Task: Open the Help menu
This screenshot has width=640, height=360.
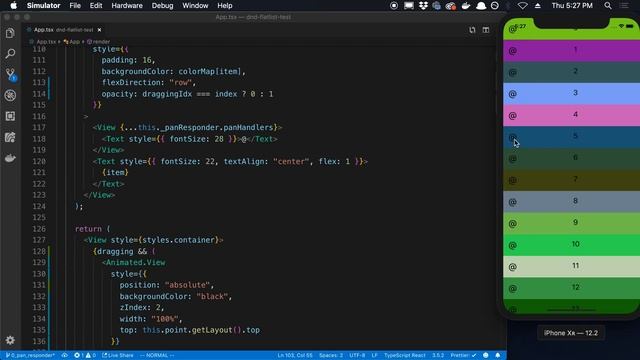Action: coord(225,6)
